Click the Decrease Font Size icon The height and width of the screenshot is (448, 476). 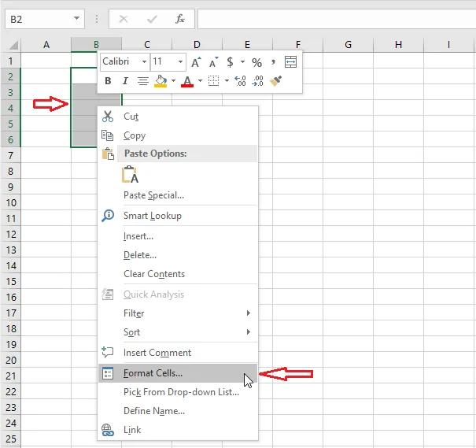click(x=214, y=62)
